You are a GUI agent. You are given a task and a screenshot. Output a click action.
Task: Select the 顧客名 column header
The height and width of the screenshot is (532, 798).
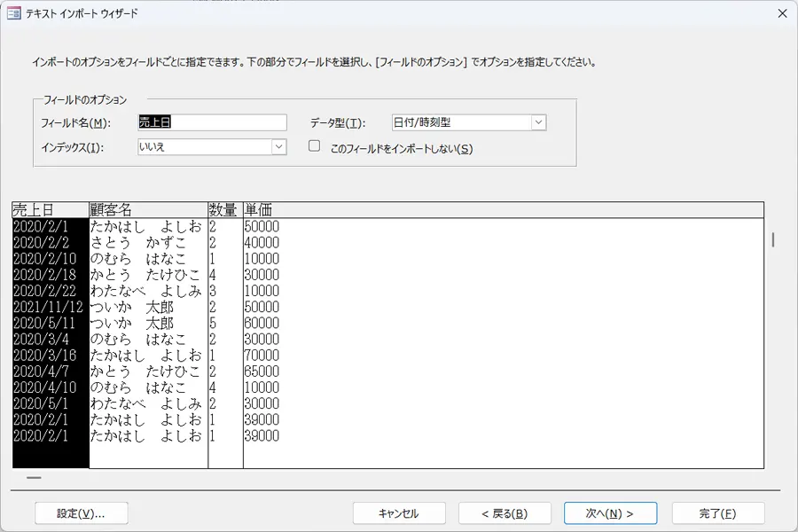click(148, 210)
